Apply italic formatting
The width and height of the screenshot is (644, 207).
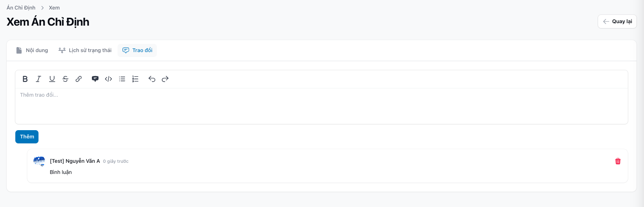[x=38, y=79]
